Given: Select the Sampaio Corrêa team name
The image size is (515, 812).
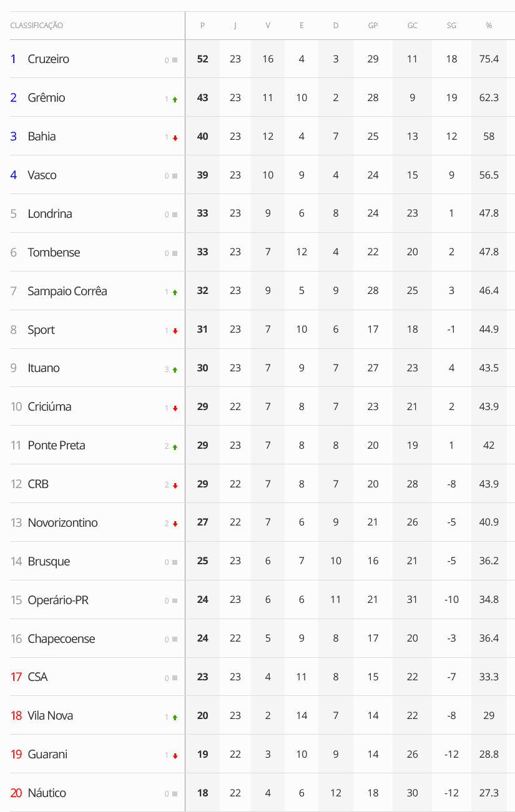Looking at the screenshot, I should pyautogui.click(x=67, y=291).
